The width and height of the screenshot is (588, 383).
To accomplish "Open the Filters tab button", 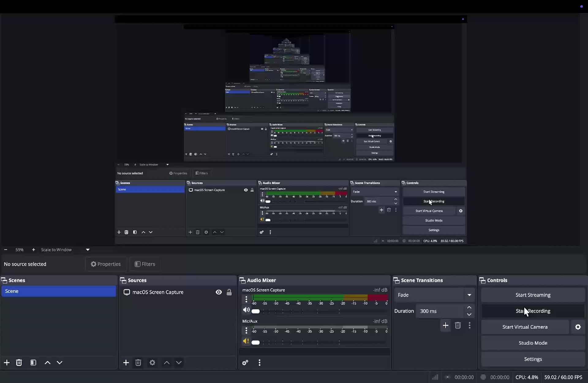I will coord(145,264).
